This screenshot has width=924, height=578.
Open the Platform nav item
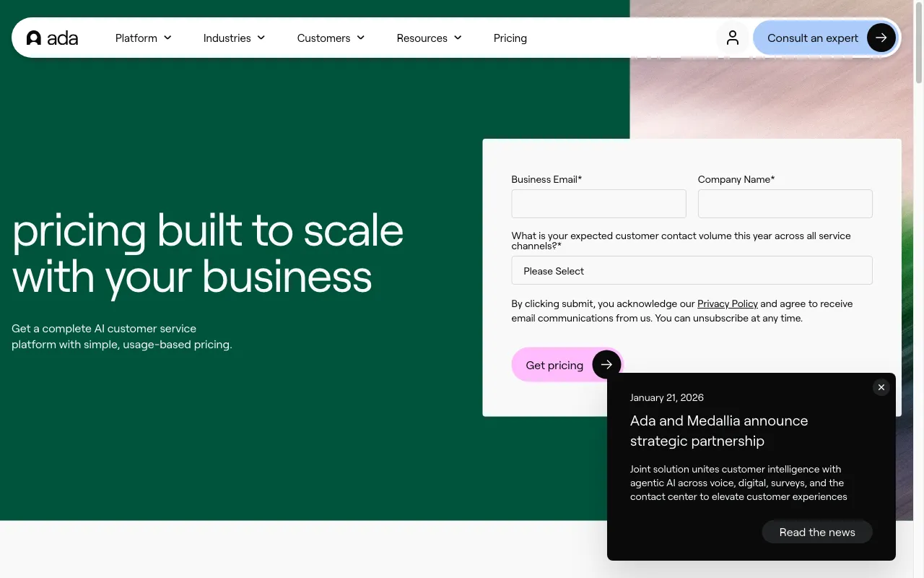click(x=144, y=38)
